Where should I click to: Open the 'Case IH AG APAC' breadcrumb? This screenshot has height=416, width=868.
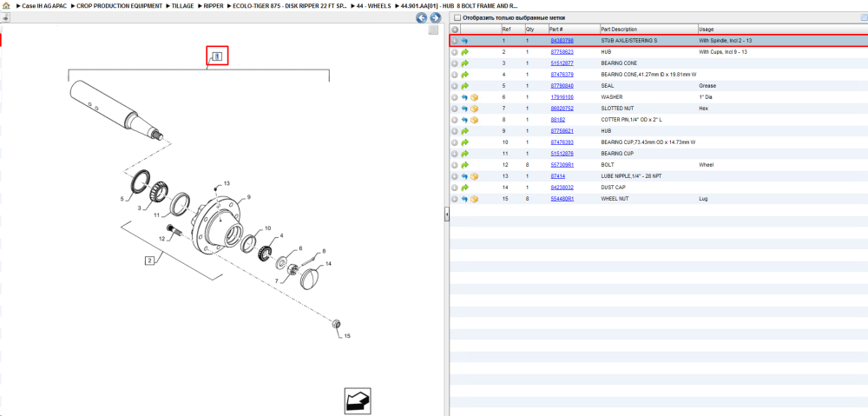[44, 5]
